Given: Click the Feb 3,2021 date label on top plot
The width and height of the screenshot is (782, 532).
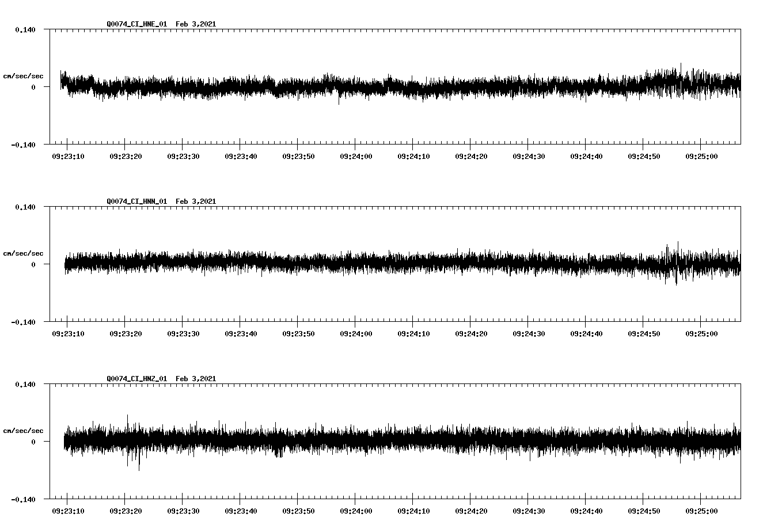Looking at the screenshot, I should 196,24.
